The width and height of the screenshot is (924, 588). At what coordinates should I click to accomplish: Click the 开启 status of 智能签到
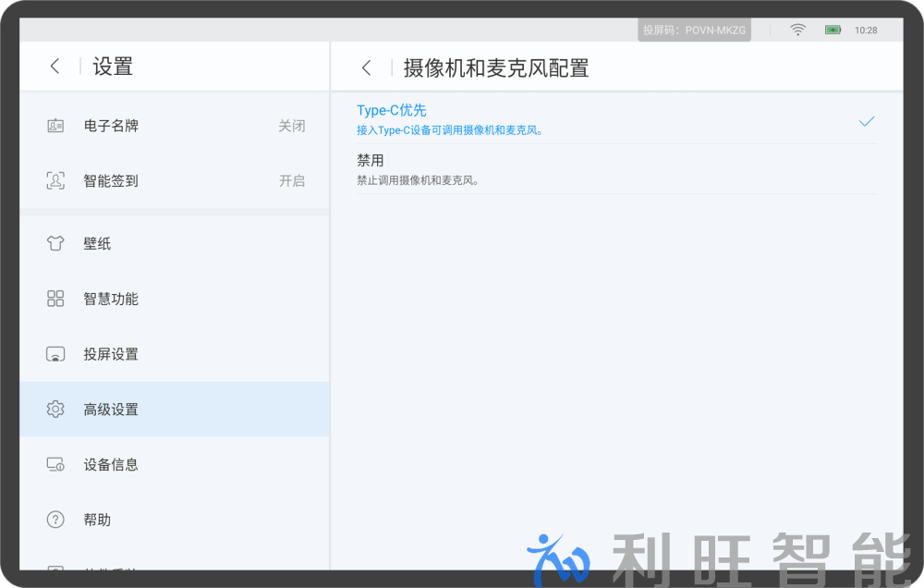(292, 180)
